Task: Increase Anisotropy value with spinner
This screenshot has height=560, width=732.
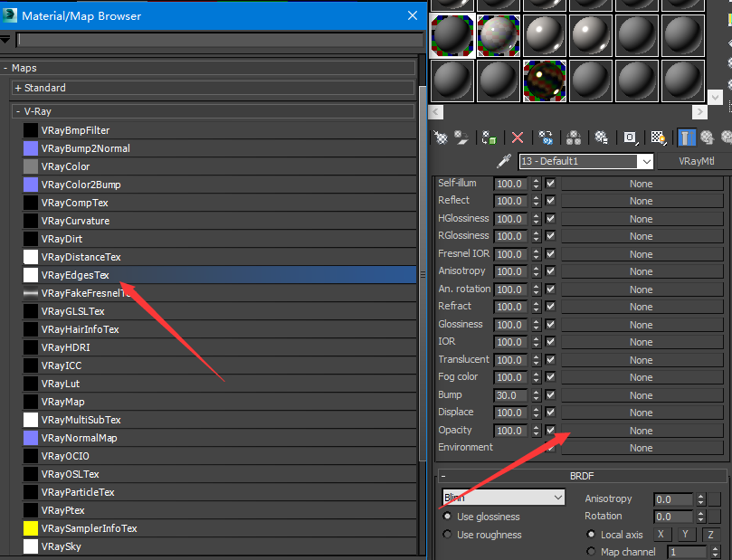Action: [x=700, y=496]
